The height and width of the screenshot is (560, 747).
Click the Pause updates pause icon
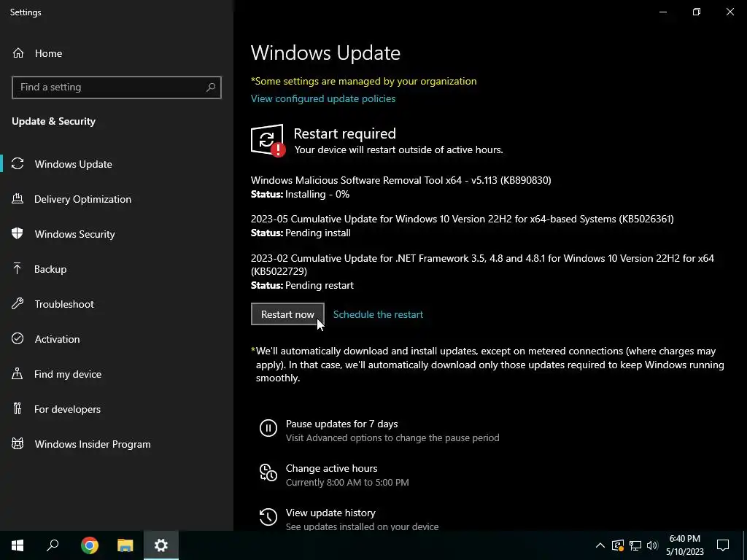268,428
